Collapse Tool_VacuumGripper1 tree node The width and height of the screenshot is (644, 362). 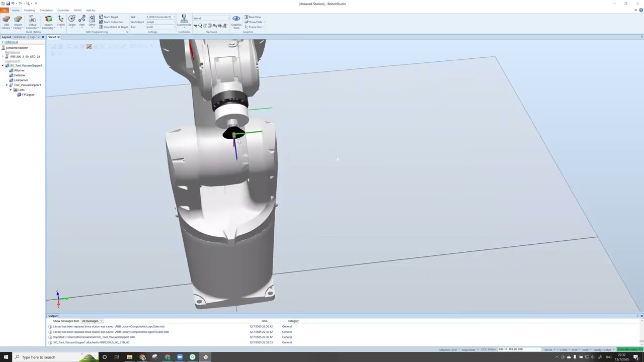[7, 85]
